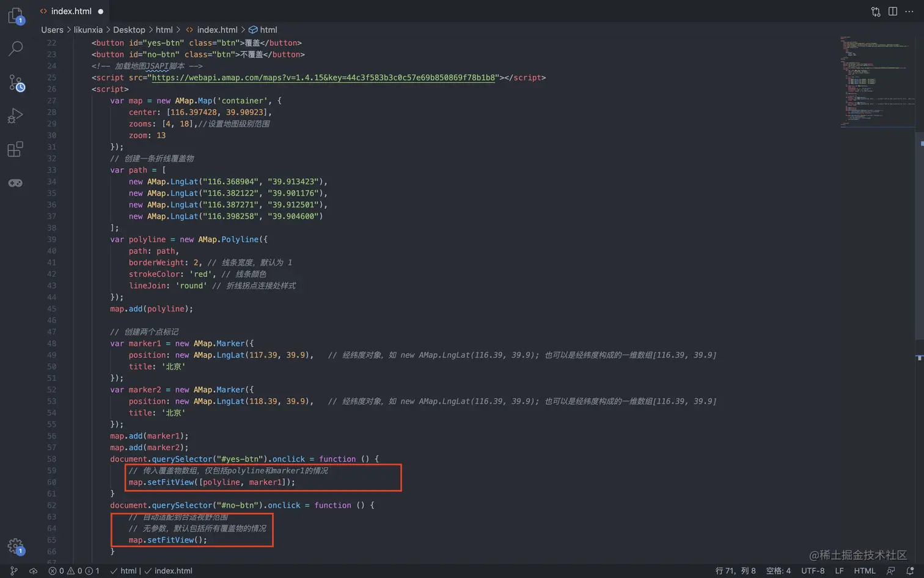Click the git branch icon in status bar

[14, 571]
